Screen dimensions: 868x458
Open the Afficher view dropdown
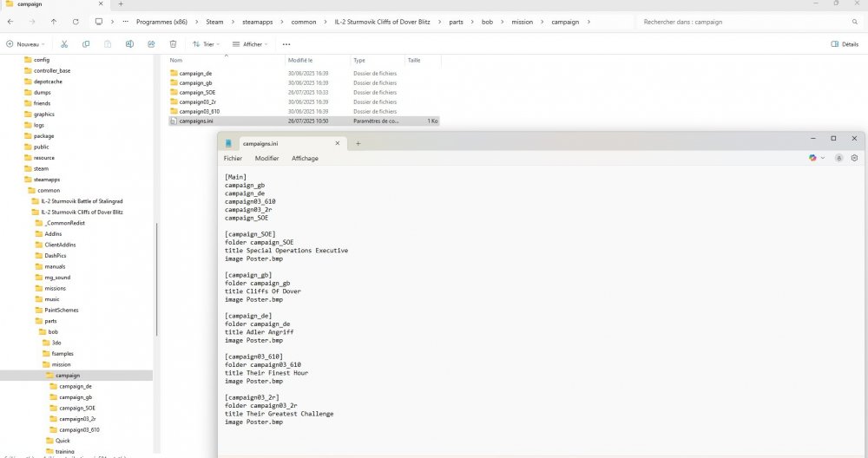point(251,43)
